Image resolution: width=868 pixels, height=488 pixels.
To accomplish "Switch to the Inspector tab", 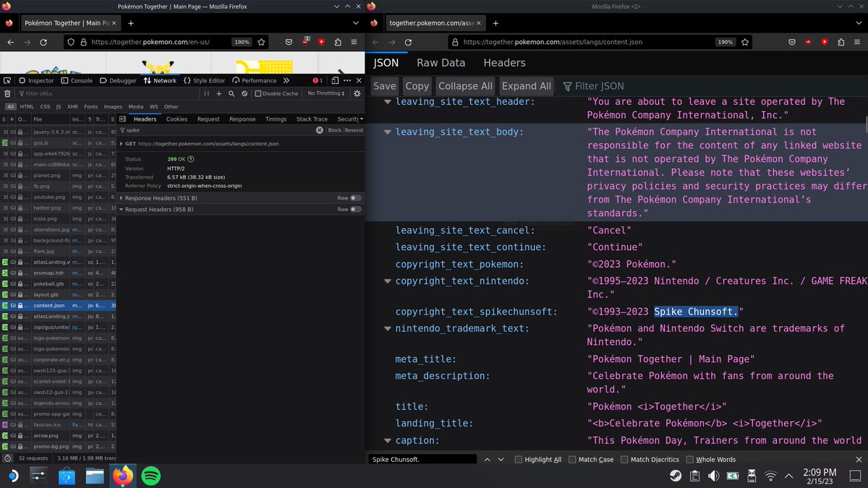I will tap(36, 80).
